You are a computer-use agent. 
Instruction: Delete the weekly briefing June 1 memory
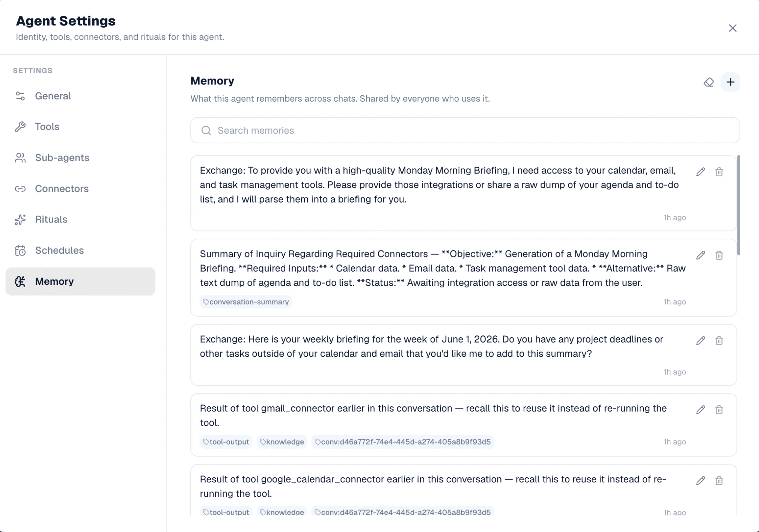click(719, 341)
